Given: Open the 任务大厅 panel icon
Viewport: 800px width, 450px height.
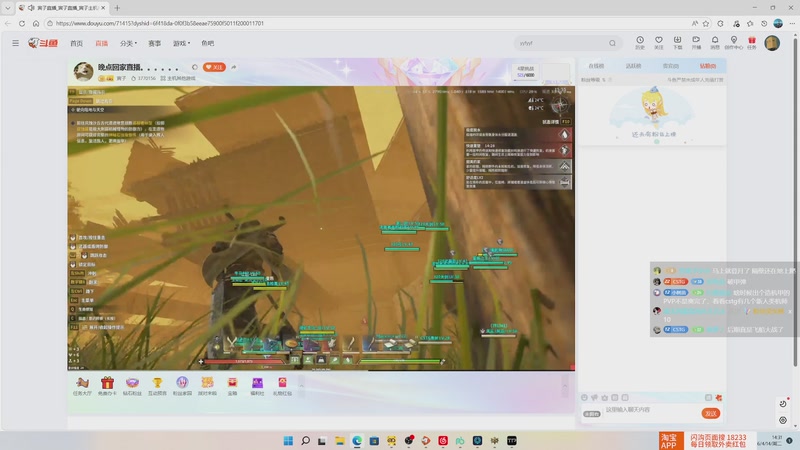Looking at the screenshot, I should tap(82, 386).
